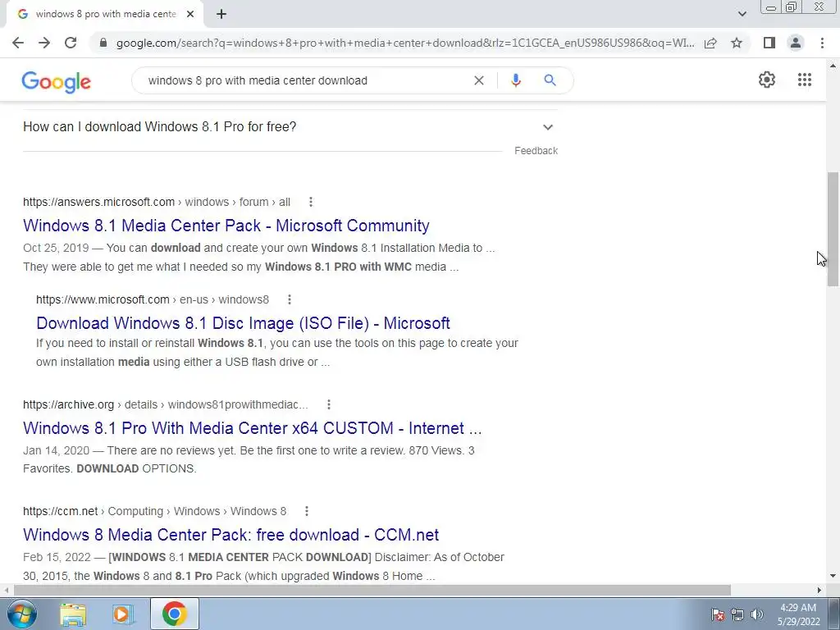Screen dimensions: 840x630
Task: Open Google quick settings gear
Action: pos(767,80)
